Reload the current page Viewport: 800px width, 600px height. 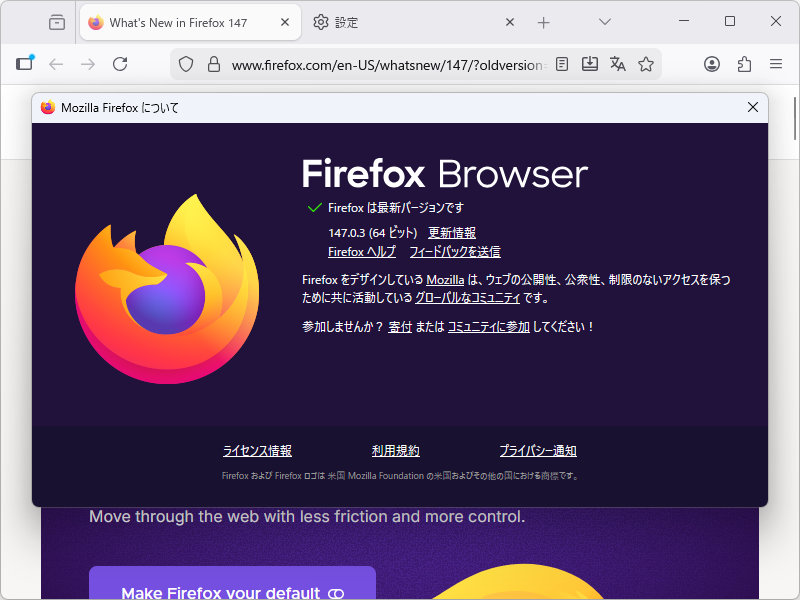pos(119,62)
